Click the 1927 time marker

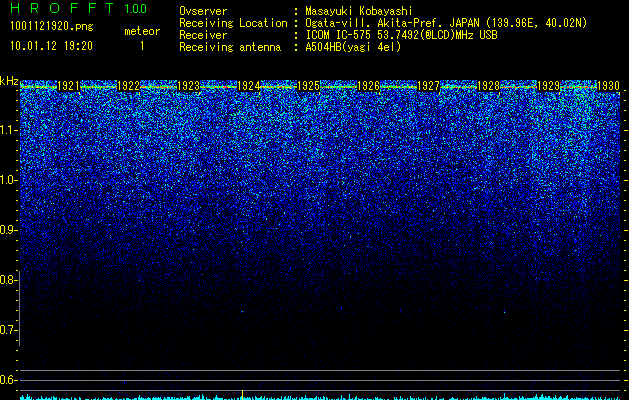pos(428,86)
